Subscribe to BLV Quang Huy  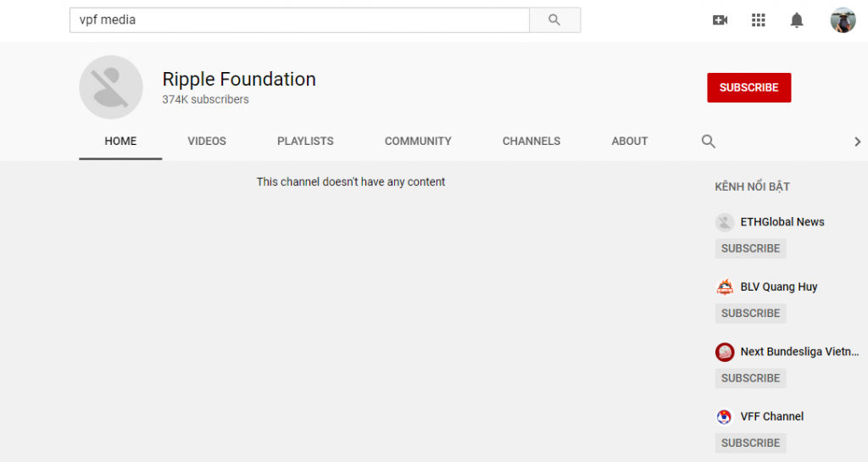click(x=751, y=313)
